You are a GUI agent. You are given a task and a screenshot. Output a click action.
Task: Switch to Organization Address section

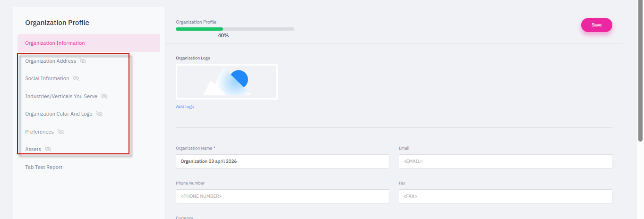point(50,61)
